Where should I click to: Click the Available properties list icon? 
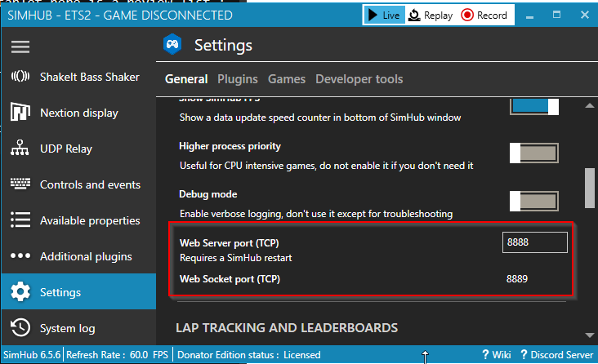20,220
